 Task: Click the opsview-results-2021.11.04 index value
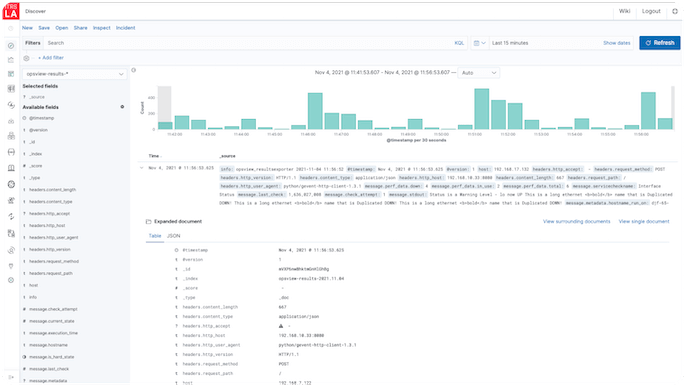[312, 279]
